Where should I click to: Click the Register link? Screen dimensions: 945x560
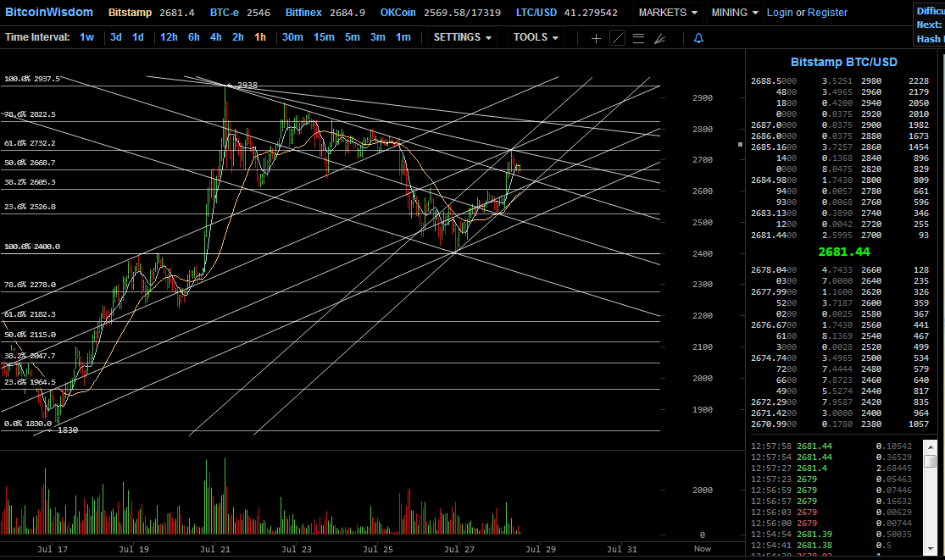point(827,13)
